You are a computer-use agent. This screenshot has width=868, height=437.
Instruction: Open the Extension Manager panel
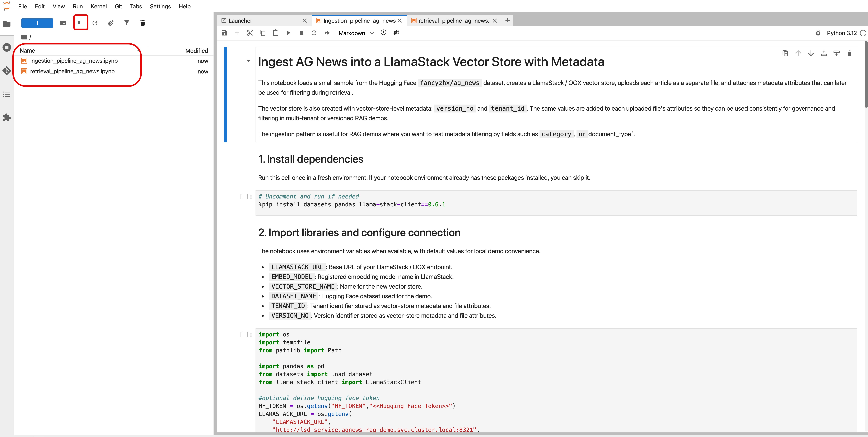[x=7, y=117]
